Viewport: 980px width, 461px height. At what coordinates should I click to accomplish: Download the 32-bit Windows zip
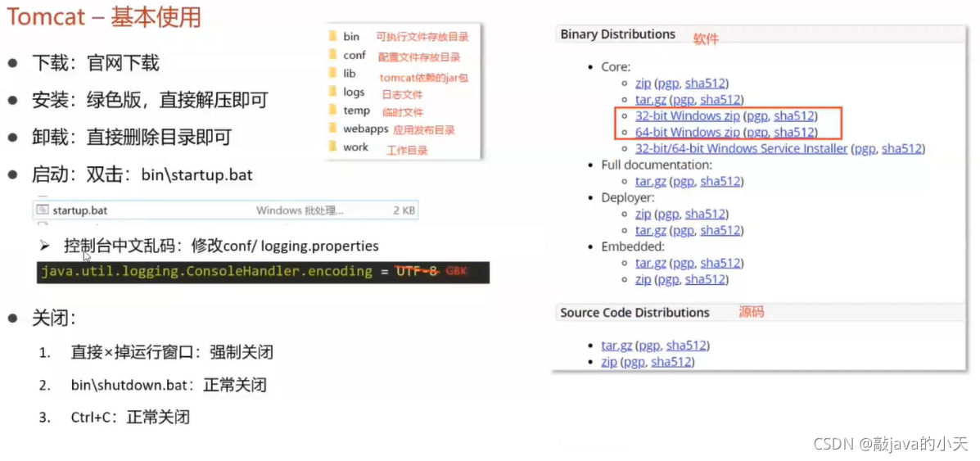coord(688,115)
